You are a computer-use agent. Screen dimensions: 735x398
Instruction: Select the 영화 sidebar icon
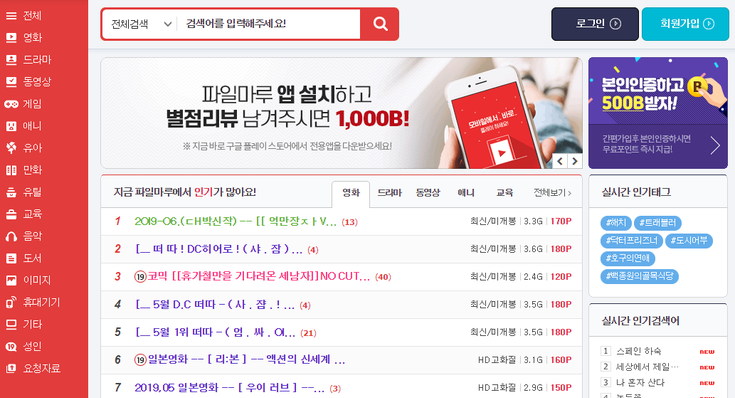11,38
